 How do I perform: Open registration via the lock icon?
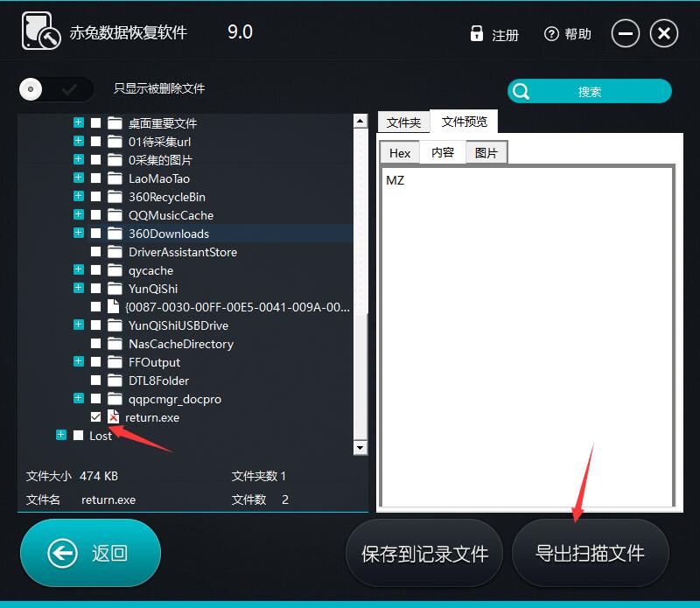(x=477, y=34)
